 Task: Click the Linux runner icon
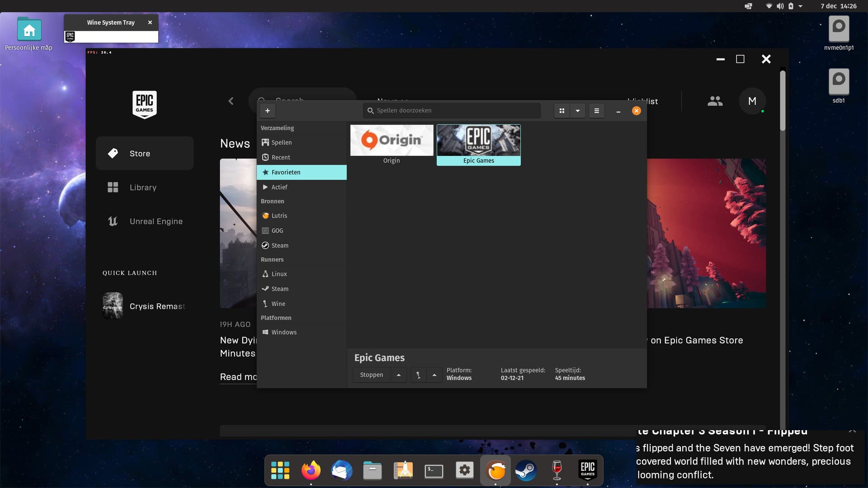[265, 273]
